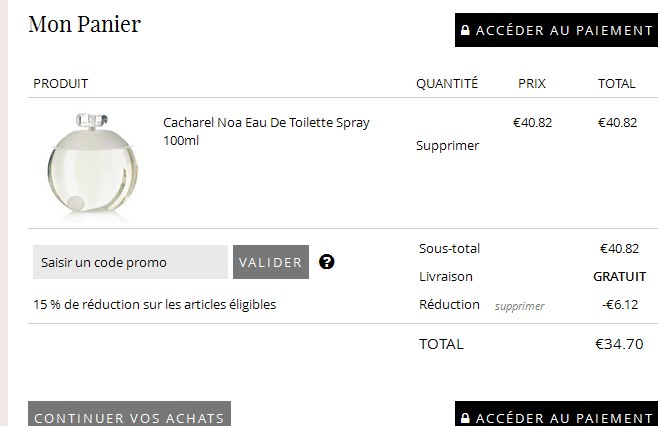Click the Mon Panier heading
658x426 pixels.
coord(84,24)
